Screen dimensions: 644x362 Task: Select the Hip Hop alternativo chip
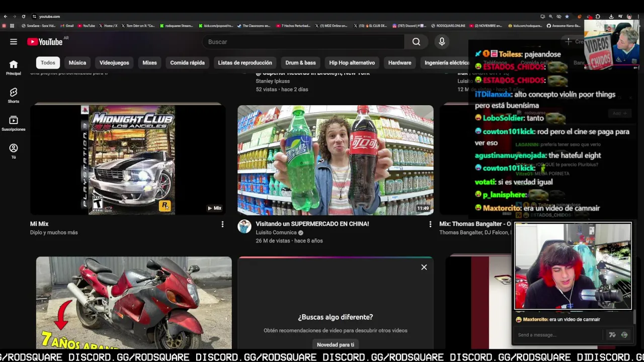tap(352, 63)
